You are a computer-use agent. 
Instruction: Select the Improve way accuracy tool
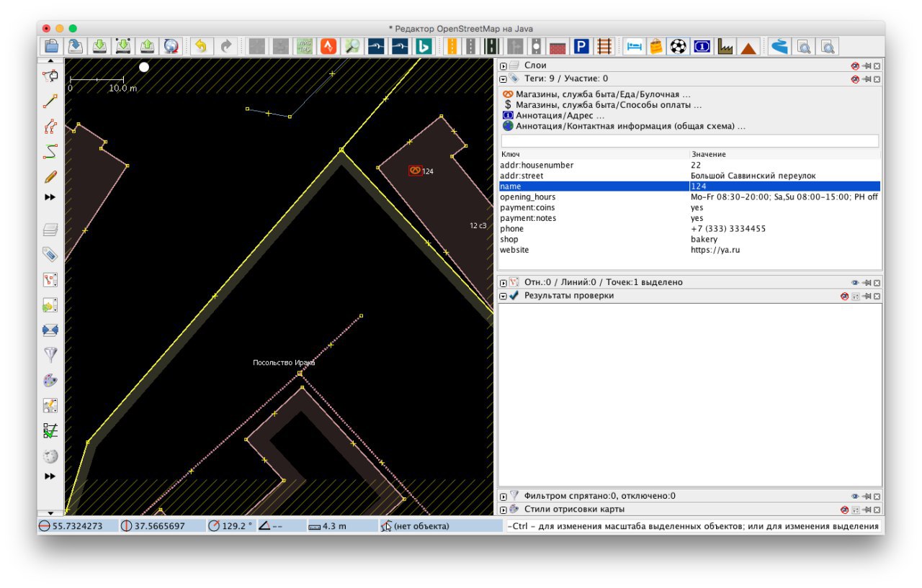(x=50, y=151)
